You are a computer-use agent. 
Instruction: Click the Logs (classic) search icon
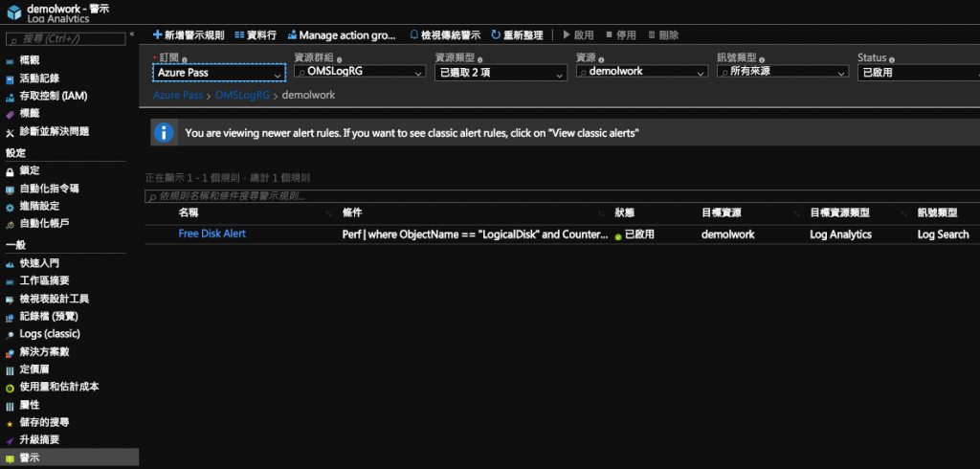tap(10, 335)
